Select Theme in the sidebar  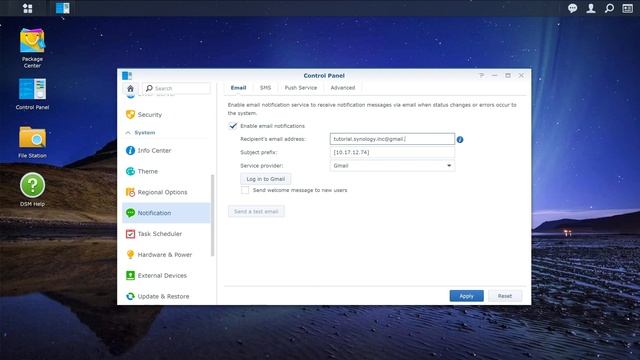click(167, 171)
